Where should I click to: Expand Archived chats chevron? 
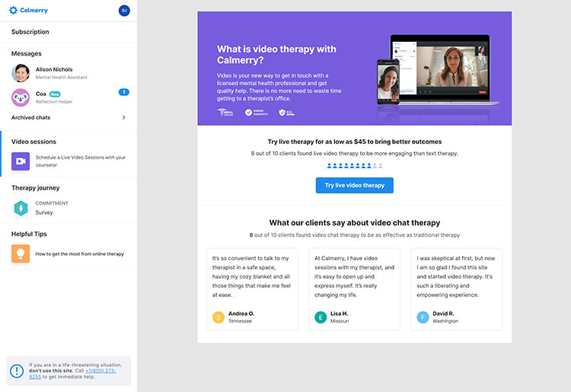point(124,117)
